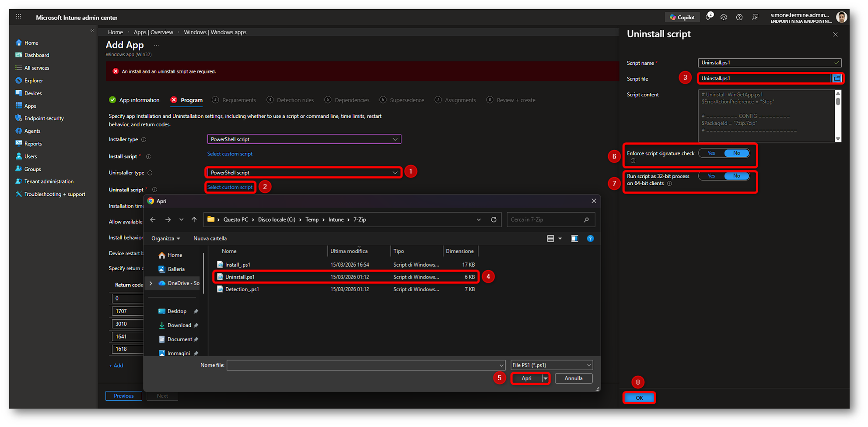This screenshot has height=427, width=868.
Task: Set Run script as 32-bit to Yes
Action: pos(711,176)
